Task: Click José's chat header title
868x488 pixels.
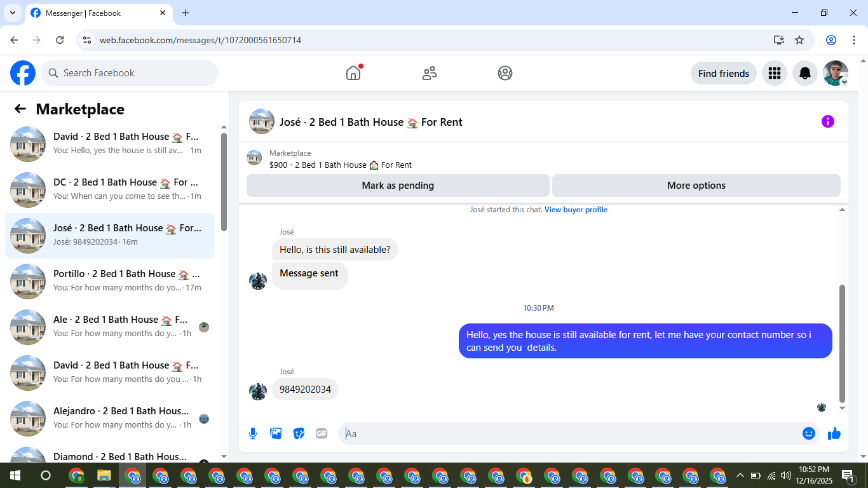Action: click(x=371, y=122)
